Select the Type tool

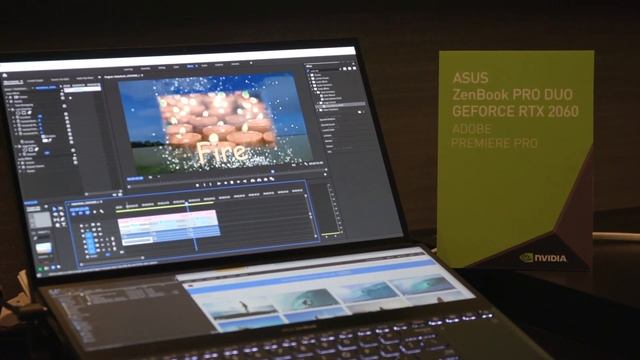click(64, 224)
